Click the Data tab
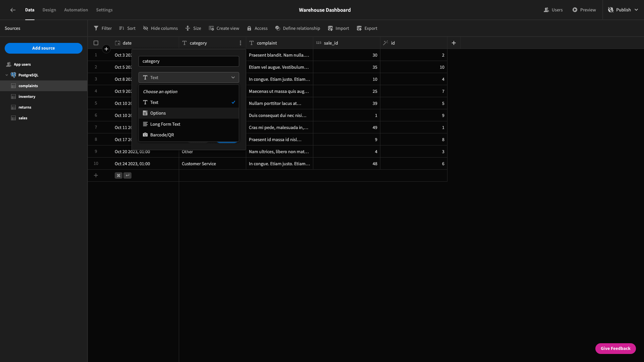 coord(30,10)
